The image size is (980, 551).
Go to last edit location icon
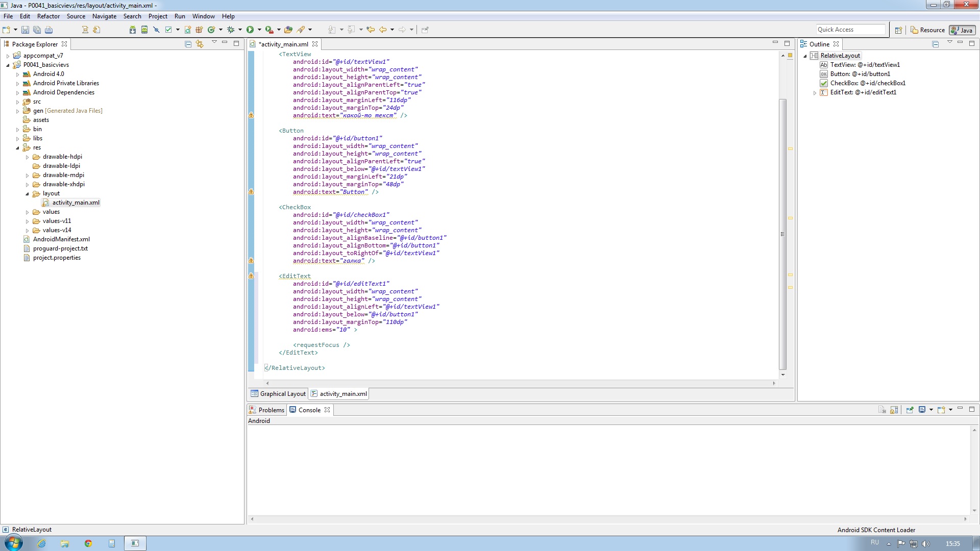371,30
